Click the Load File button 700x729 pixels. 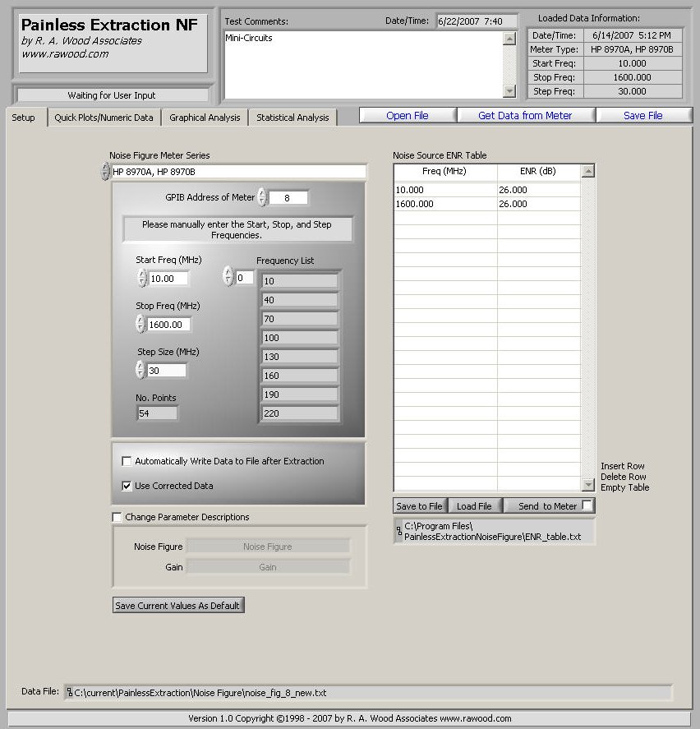(474, 506)
